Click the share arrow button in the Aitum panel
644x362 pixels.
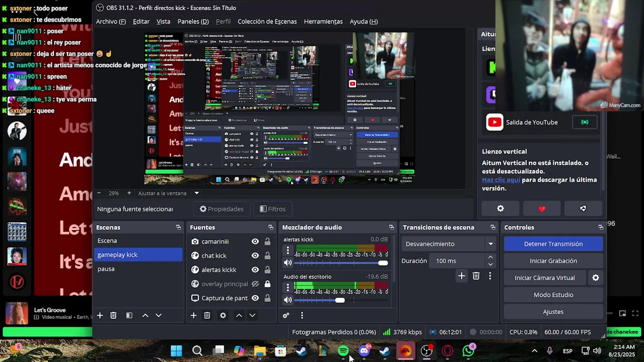(x=583, y=209)
